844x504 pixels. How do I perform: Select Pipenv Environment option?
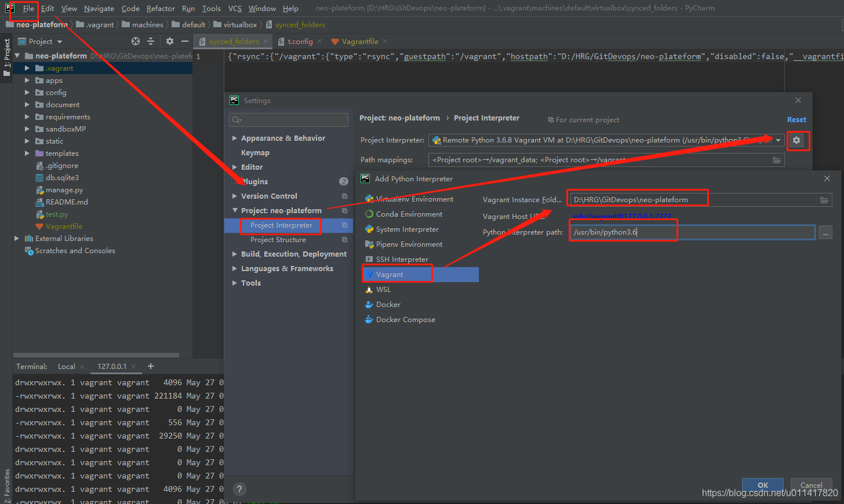coord(409,244)
